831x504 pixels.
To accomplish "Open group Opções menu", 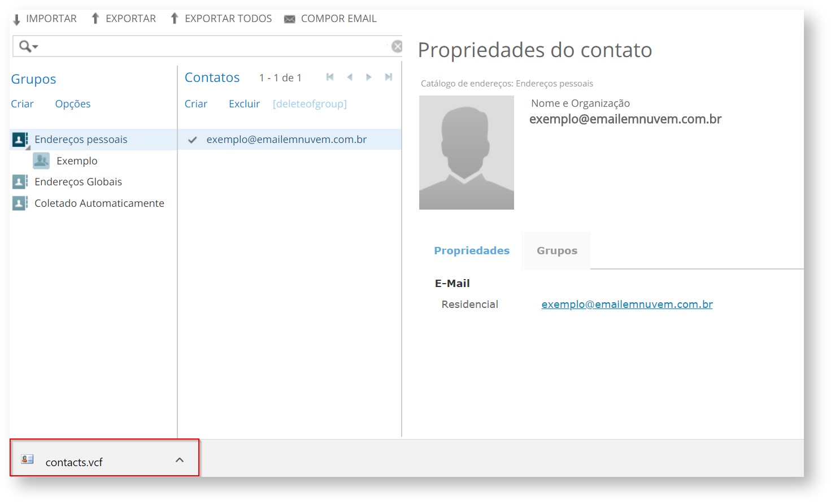I will coord(73,104).
